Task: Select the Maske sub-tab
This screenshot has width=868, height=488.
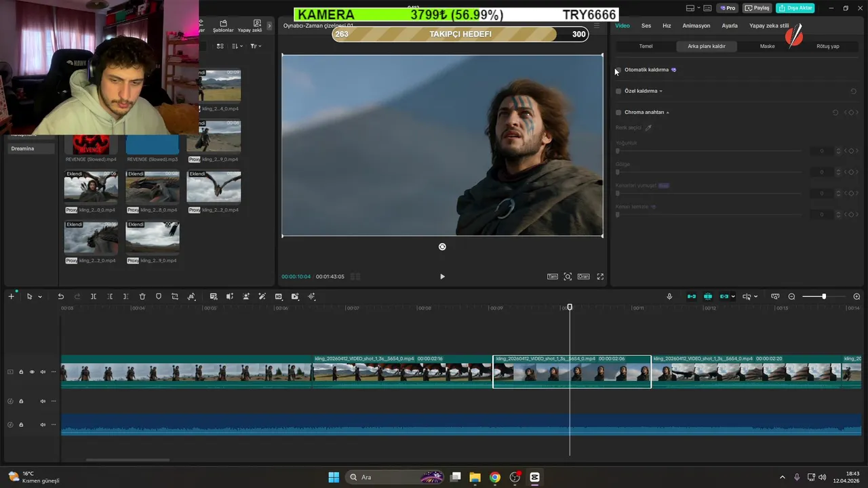Action: (x=767, y=46)
